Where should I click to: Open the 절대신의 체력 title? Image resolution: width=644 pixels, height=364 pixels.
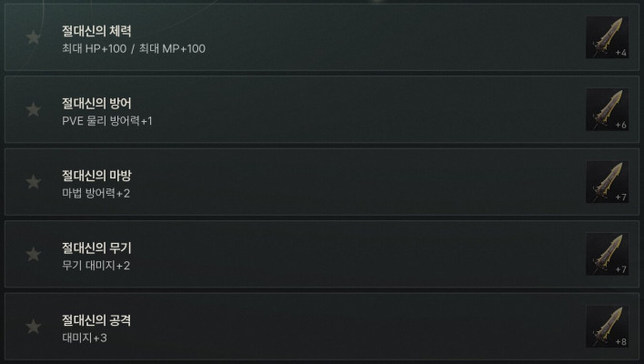coord(96,31)
